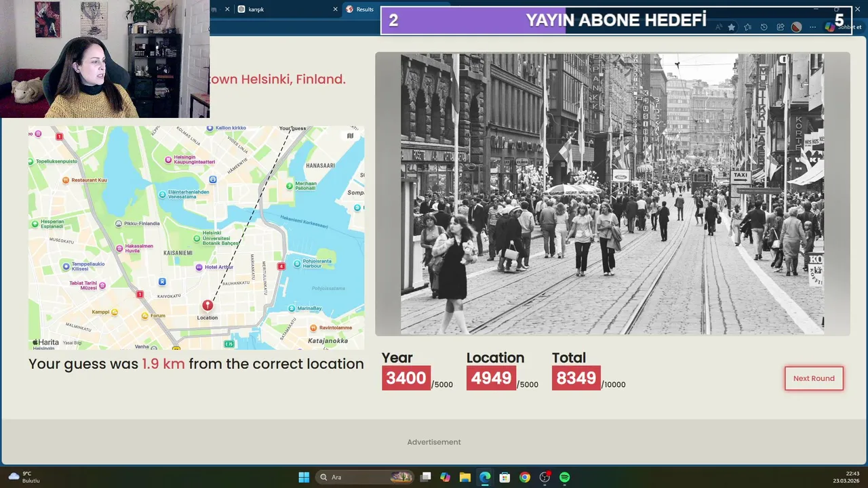Click the Next Round button

(x=814, y=378)
